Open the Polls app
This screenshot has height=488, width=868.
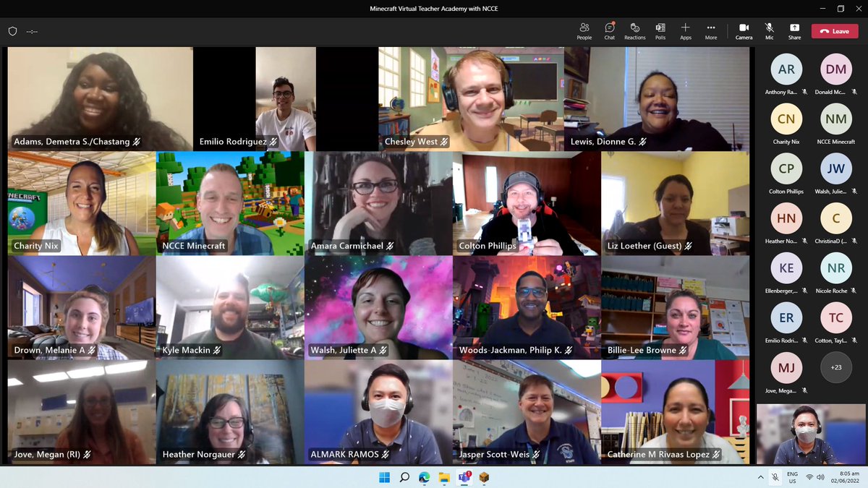coord(660,31)
